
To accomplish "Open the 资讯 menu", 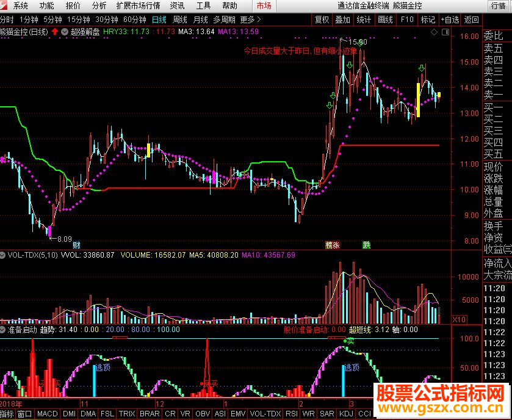I will pyautogui.click(x=178, y=5).
